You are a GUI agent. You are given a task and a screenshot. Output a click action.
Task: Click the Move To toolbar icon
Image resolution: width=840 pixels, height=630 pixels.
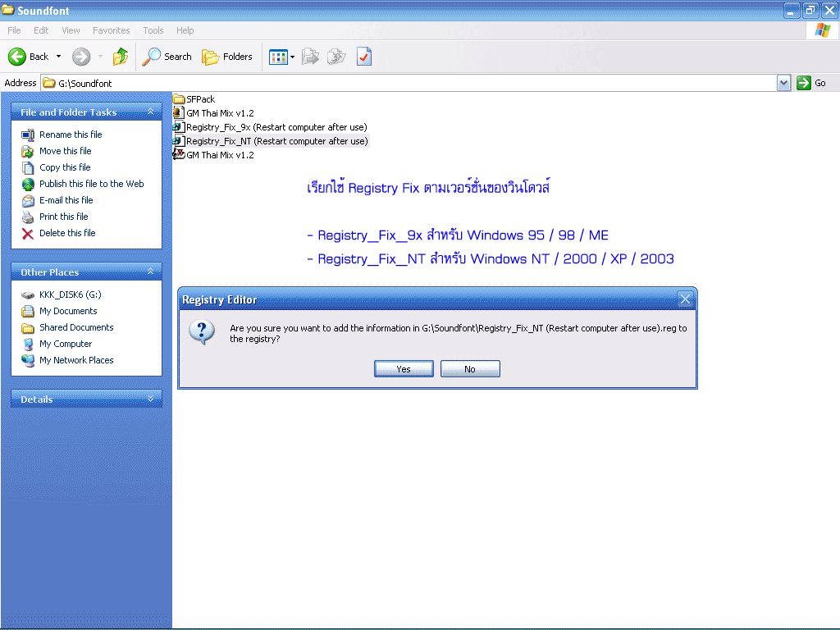[x=310, y=57]
